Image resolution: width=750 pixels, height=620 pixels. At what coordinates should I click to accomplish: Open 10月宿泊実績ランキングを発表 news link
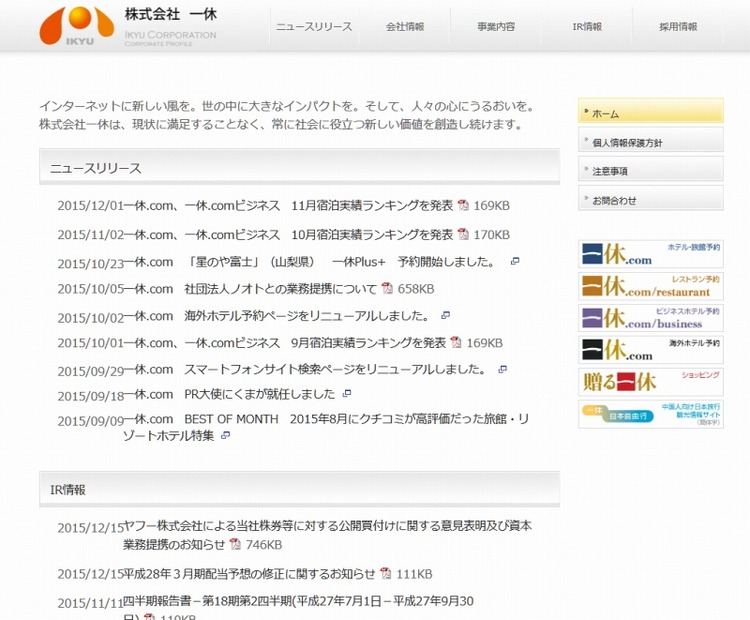pos(288,235)
